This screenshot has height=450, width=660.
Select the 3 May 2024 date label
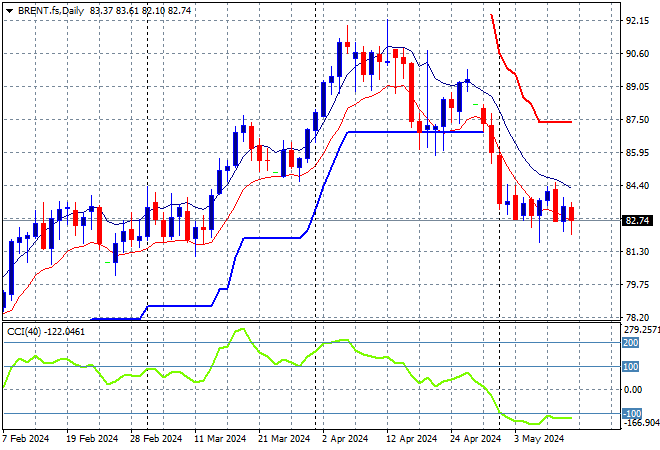pos(539,439)
